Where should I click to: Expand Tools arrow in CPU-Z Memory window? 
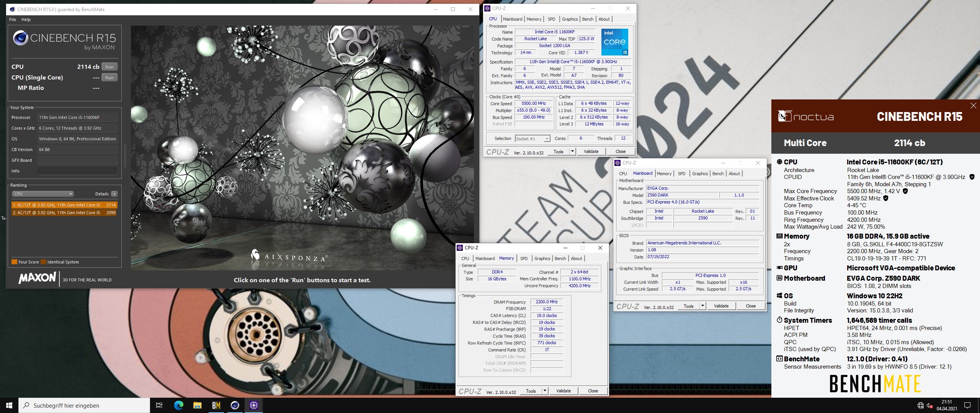pos(545,391)
